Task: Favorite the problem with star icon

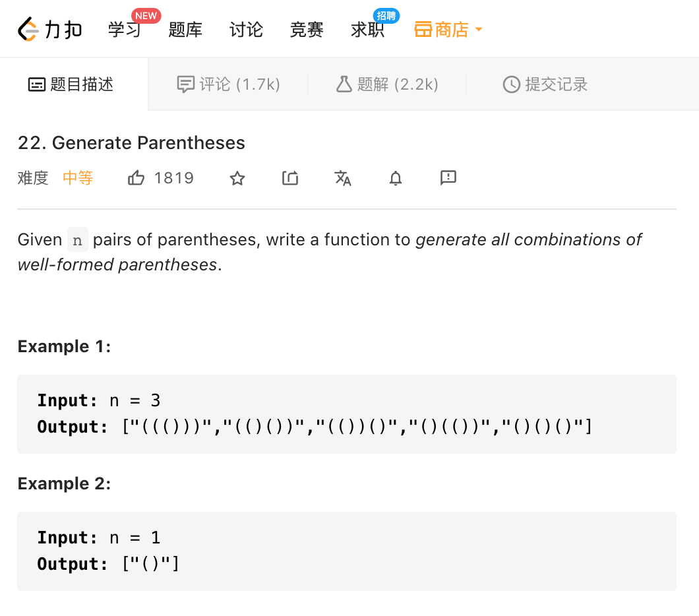Action: 237,178
